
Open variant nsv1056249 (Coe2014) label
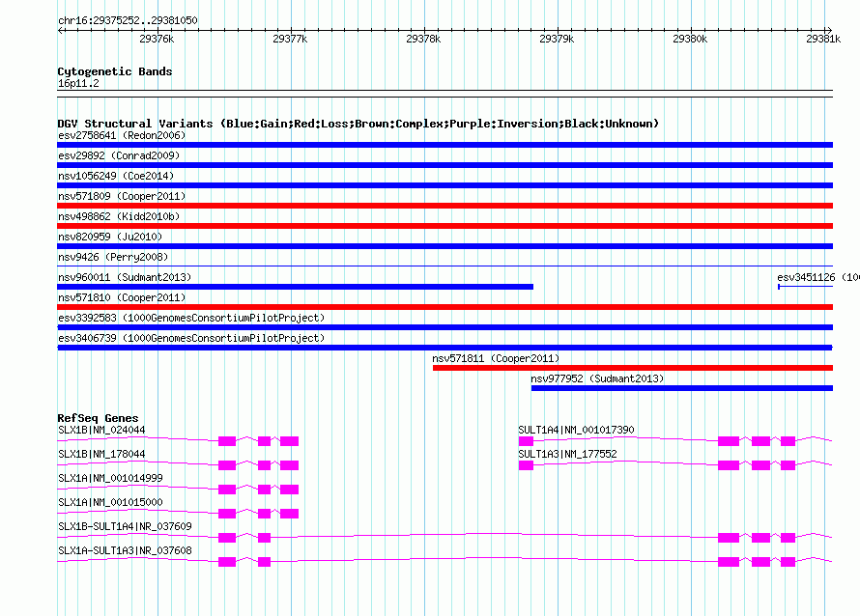(116, 176)
